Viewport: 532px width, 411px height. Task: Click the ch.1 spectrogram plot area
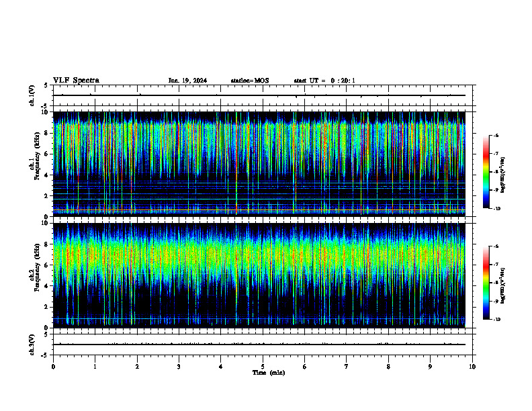259,164
